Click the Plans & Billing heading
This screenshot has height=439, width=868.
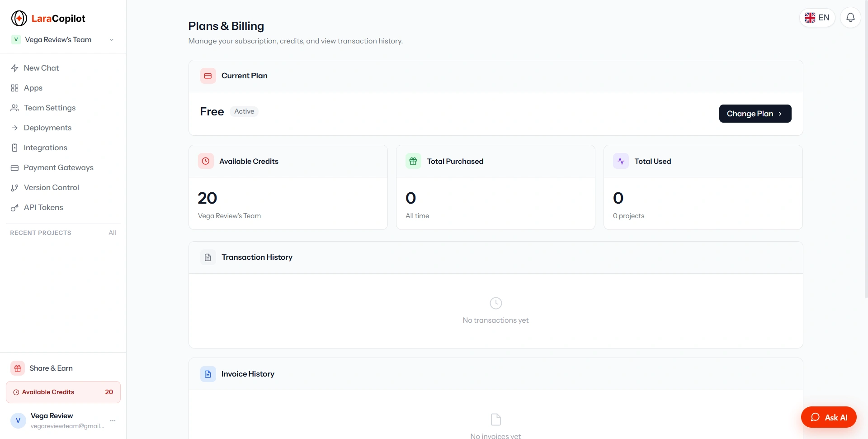pyautogui.click(x=226, y=26)
